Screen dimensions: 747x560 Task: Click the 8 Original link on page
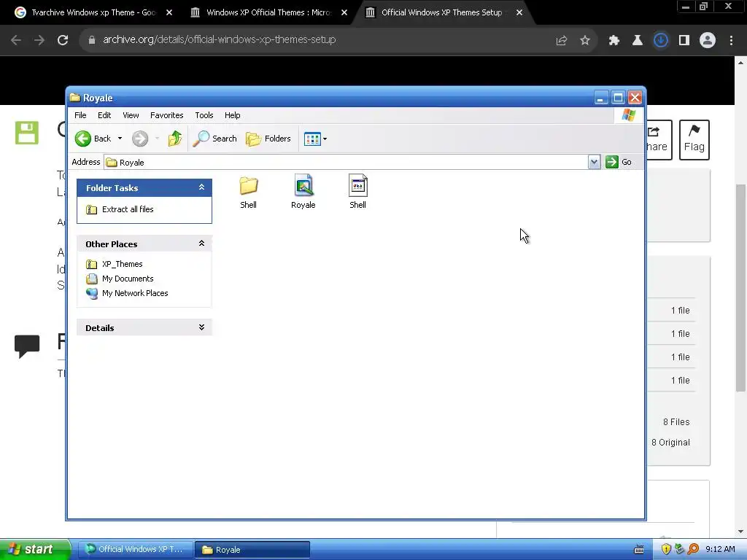(x=670, y=443)
